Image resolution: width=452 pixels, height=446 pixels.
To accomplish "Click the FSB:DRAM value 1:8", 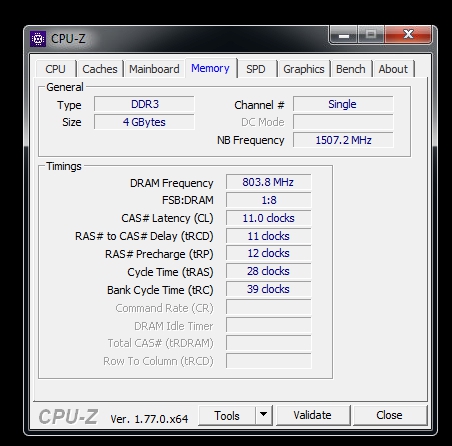I will (269, 200).
